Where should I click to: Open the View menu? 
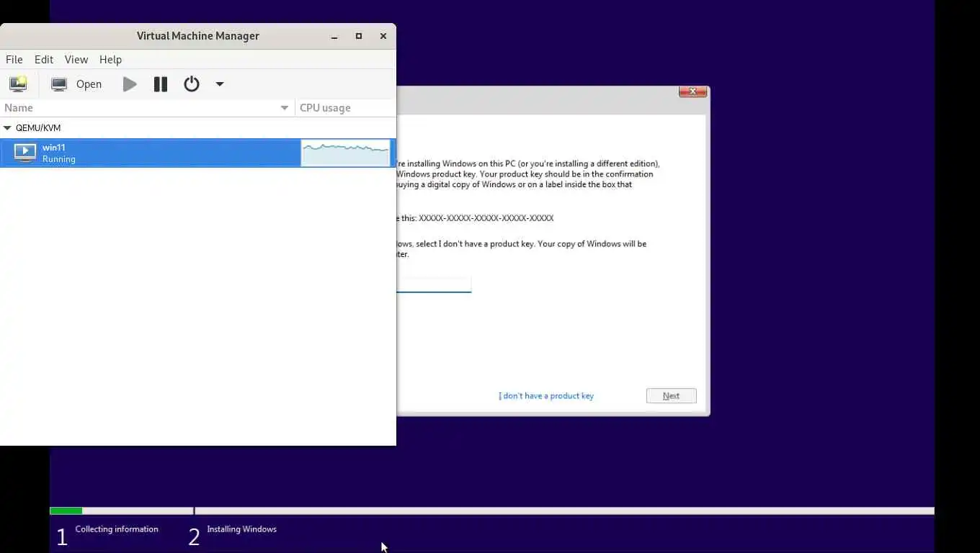click(76, 60)
